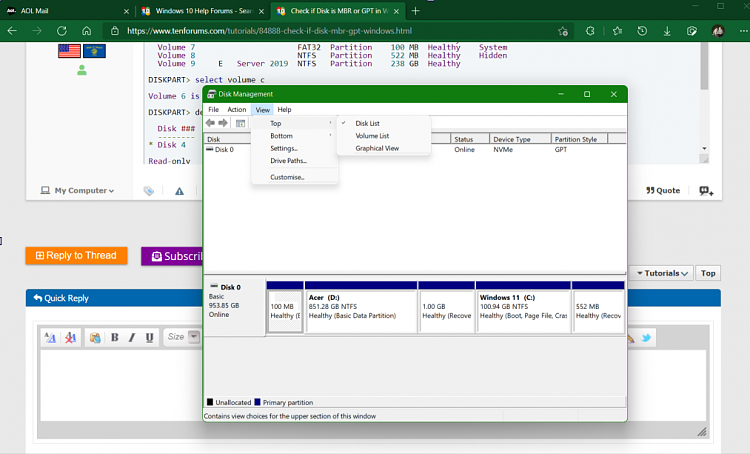Close the Check if Disk is MBR tab
The image size is (750, 454).
[396, 11]
